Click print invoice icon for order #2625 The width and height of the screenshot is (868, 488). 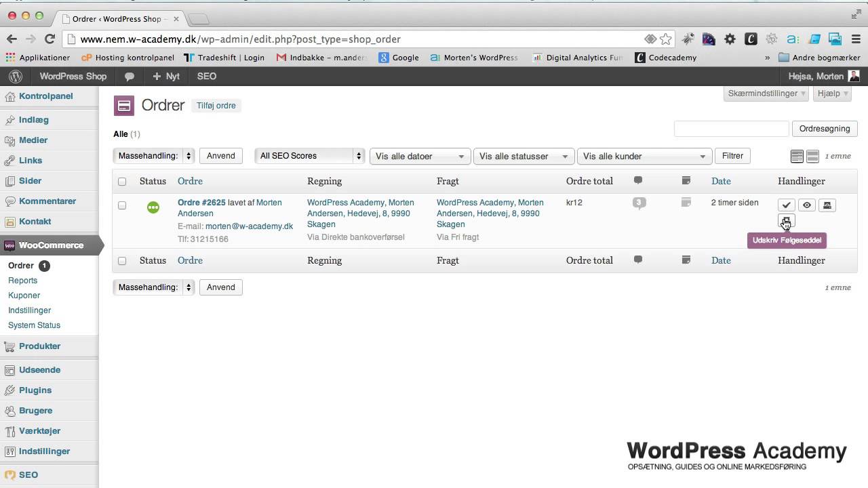827,205
